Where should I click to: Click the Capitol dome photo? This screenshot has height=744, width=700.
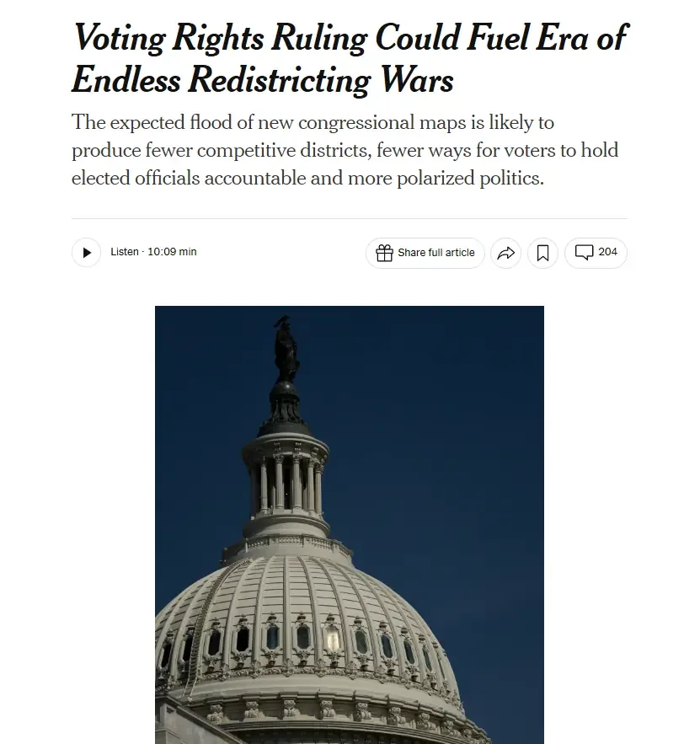(350, 525)
